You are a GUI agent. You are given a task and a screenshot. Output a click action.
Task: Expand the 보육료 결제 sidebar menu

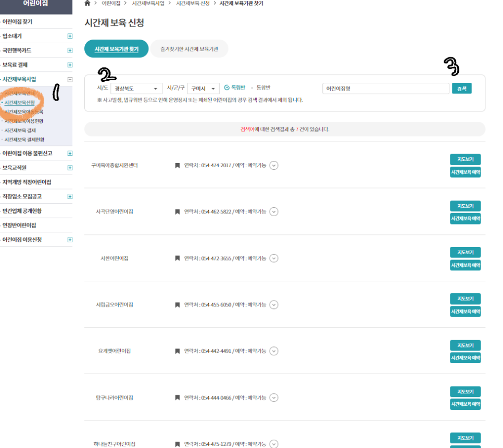(x=70, y=65)
